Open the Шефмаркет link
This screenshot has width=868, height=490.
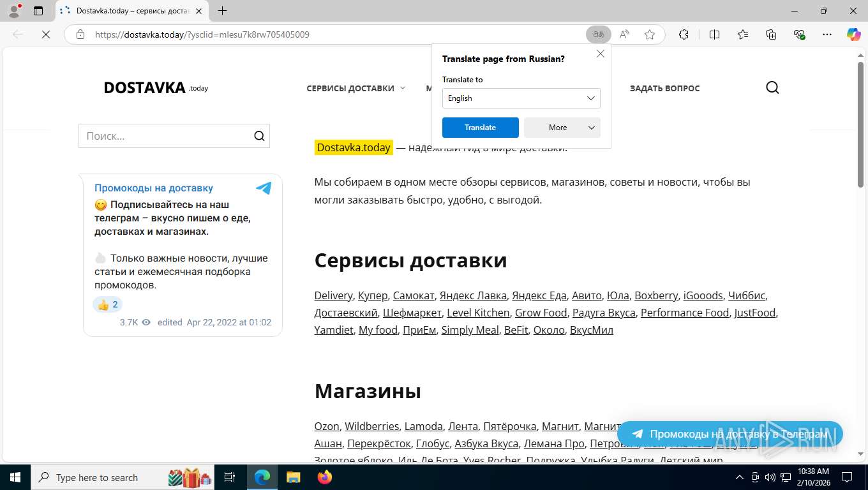412,313
